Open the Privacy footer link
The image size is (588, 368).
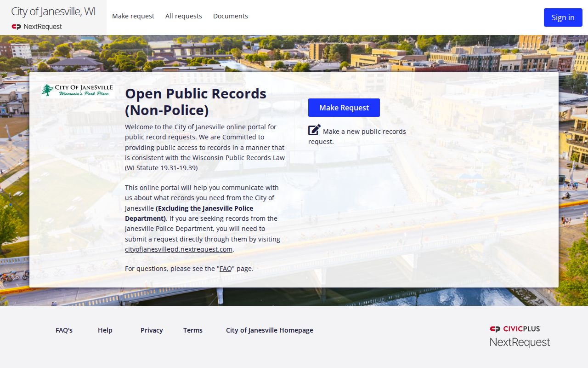click(x=152, y=330)
